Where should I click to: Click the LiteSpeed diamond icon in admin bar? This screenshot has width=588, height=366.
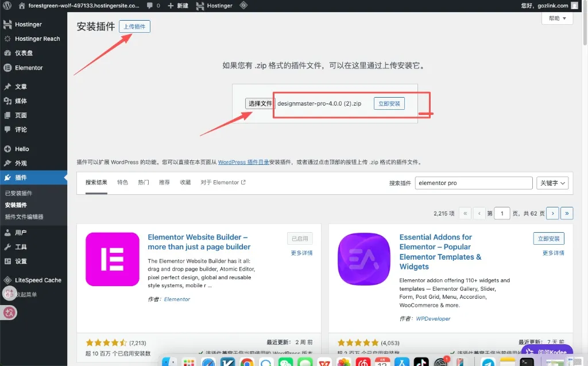(x=243, y=5)
